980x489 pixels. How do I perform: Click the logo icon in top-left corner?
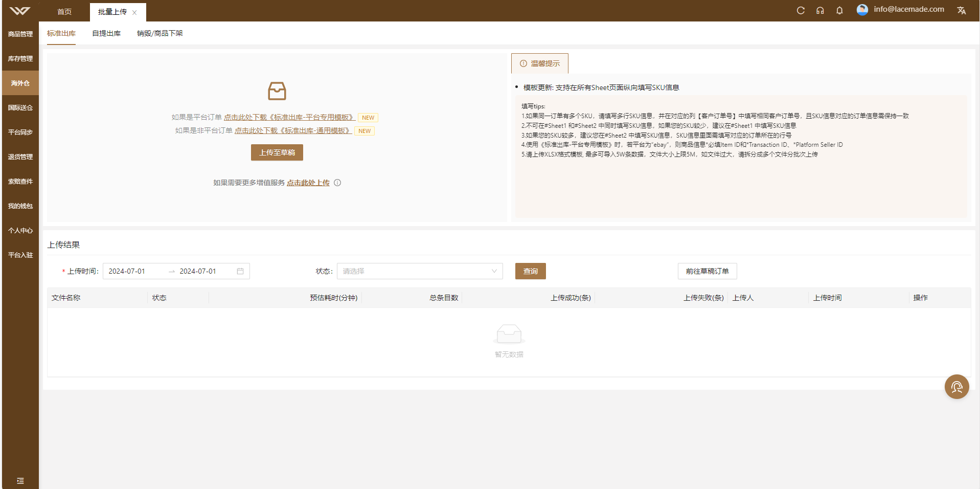click(x=20, y=11)
